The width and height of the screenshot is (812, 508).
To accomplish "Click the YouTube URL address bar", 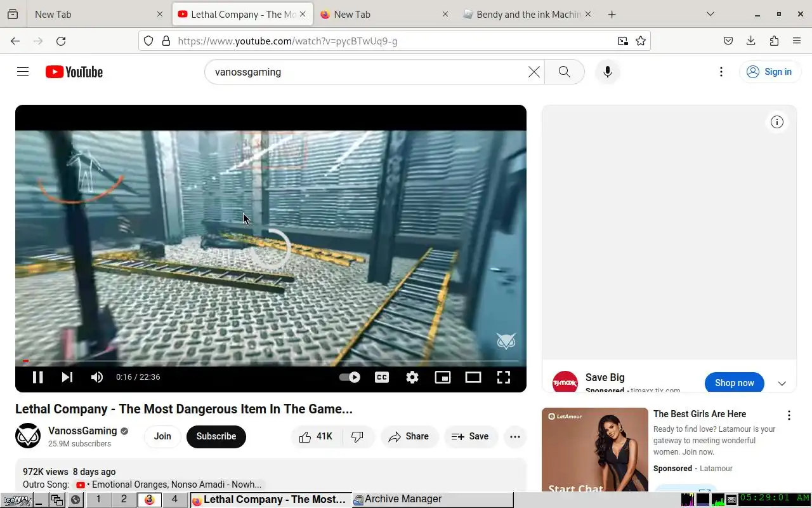I will (393, 41).
